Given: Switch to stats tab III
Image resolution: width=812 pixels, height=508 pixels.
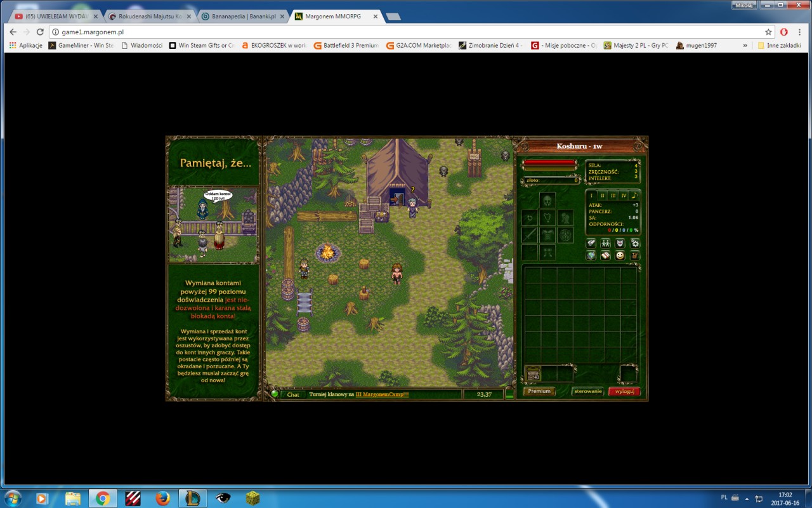Looking at the screenshot, I should pos(613,196).
